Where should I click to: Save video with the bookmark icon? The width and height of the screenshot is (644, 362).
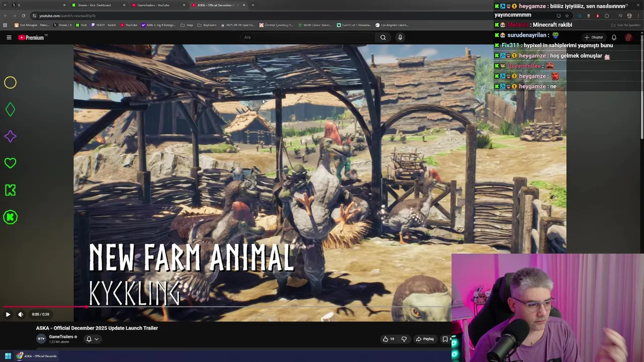[x=445, y=339]
